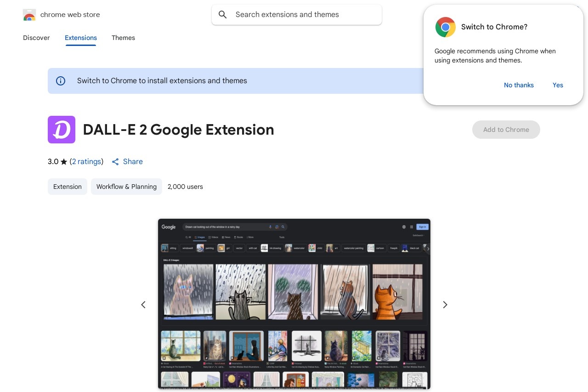588x392 pixels.
Task: Click the Workflow & Planning chip
Action: coord(126,187)
